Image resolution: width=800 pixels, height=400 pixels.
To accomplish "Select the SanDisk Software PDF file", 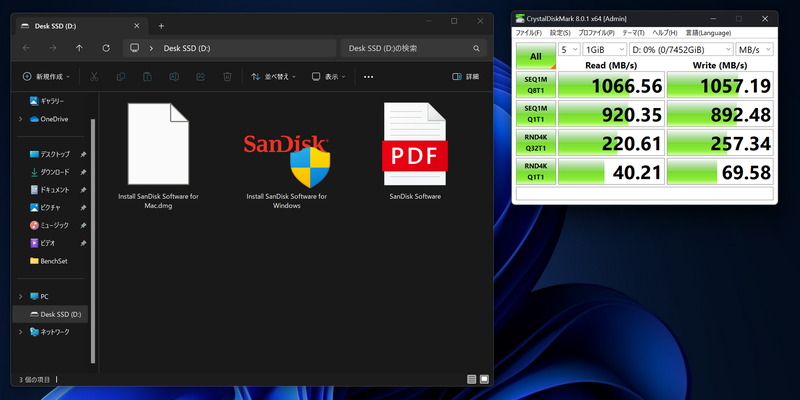I will click(x=415, y=152).
